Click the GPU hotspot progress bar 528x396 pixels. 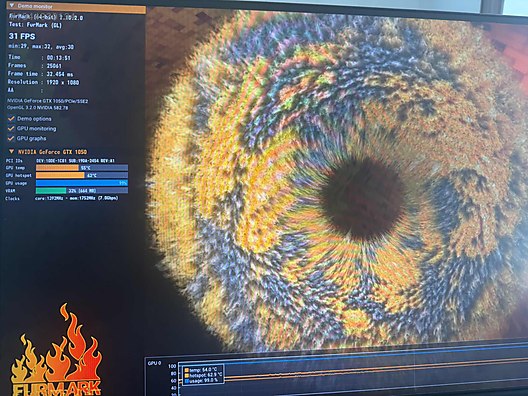(x=82, y=175)
